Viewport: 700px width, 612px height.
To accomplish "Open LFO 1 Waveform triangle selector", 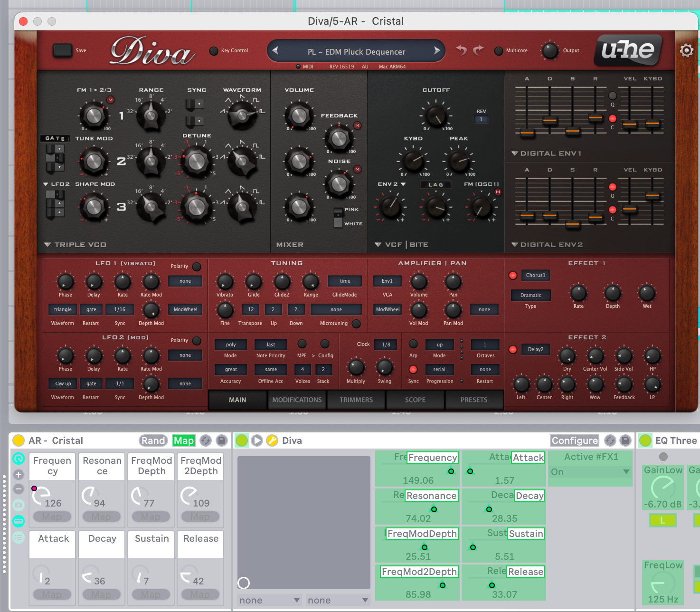I will (x=63, y=309).
